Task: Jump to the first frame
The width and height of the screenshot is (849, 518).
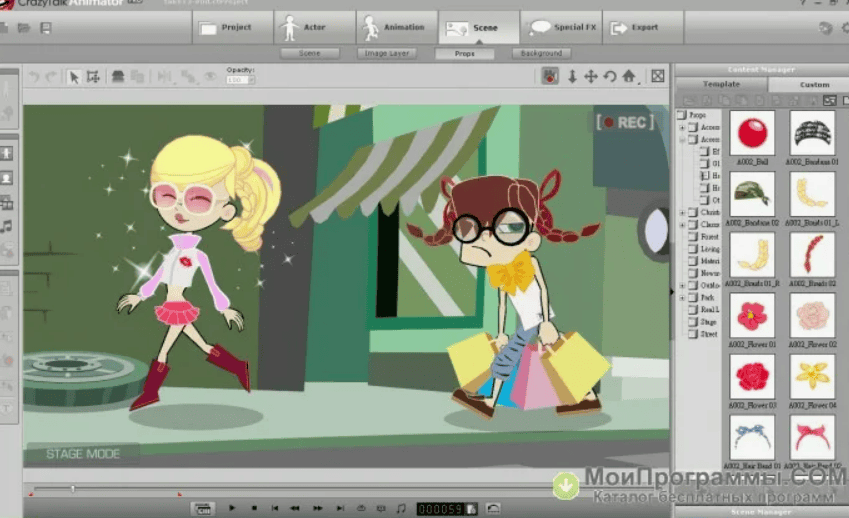Action: [275, 508]
